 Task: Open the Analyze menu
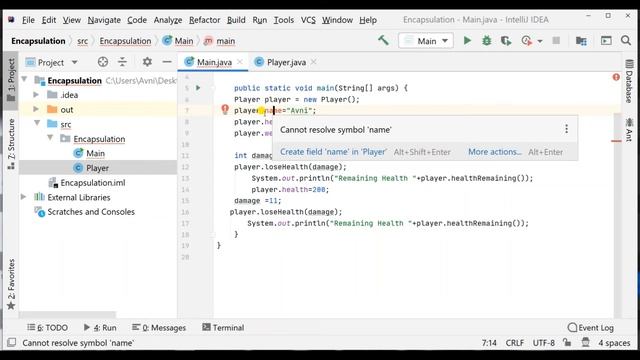[168, 20]
